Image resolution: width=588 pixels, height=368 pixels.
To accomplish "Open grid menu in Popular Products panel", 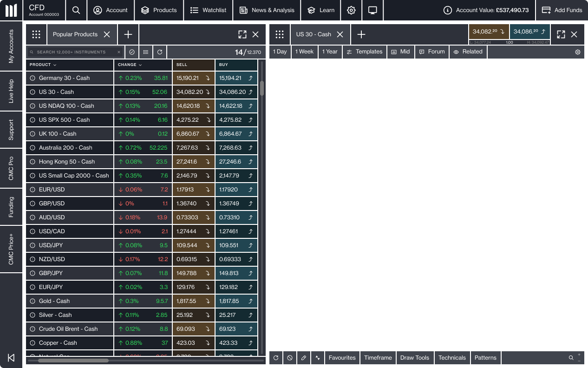I will pos(36,34).
